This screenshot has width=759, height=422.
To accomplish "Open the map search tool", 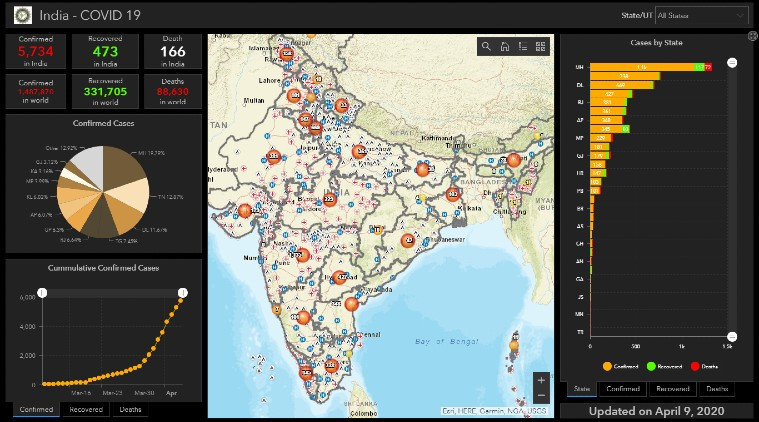I will (486, 46).
